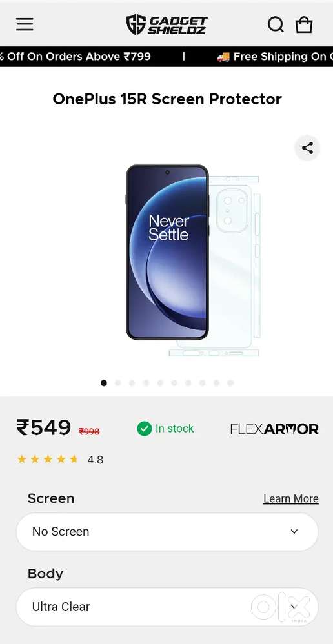Open the Learn More link
The width and height of the screenshot is (333, 644).
[x=291, y=498]
